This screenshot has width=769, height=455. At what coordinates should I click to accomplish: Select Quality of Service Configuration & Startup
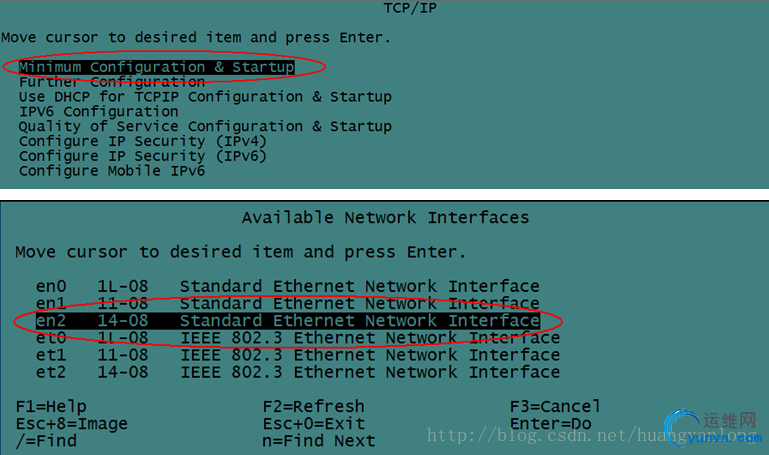click(205, 127)
